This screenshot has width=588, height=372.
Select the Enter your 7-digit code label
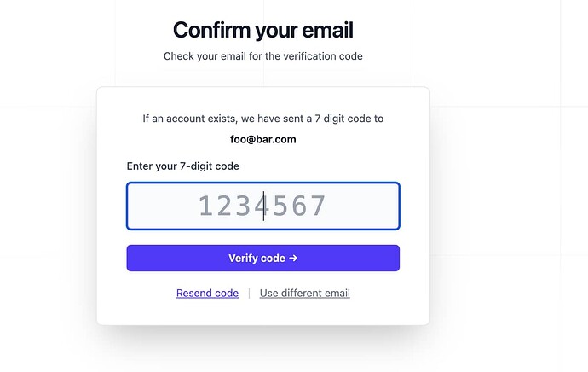tap(183, 166)
